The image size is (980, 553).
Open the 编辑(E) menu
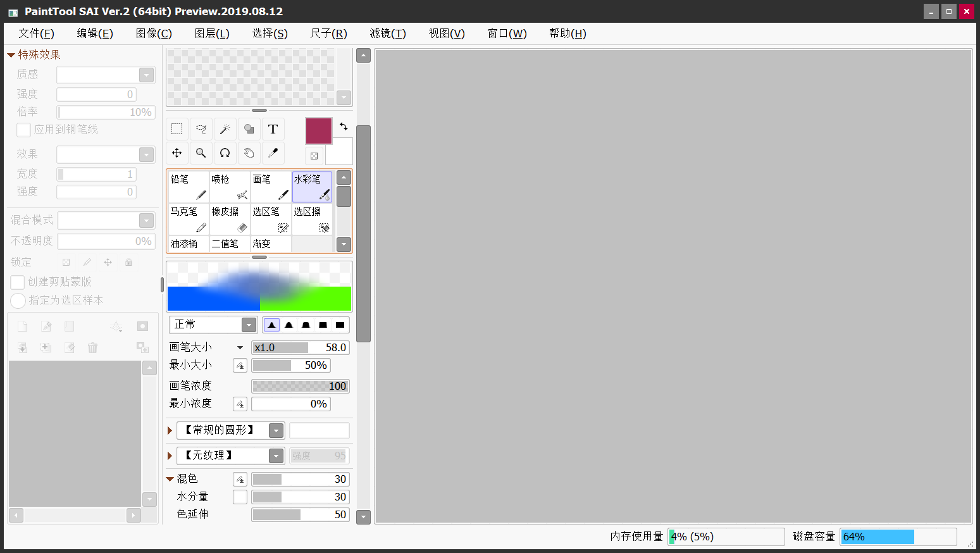95,34
